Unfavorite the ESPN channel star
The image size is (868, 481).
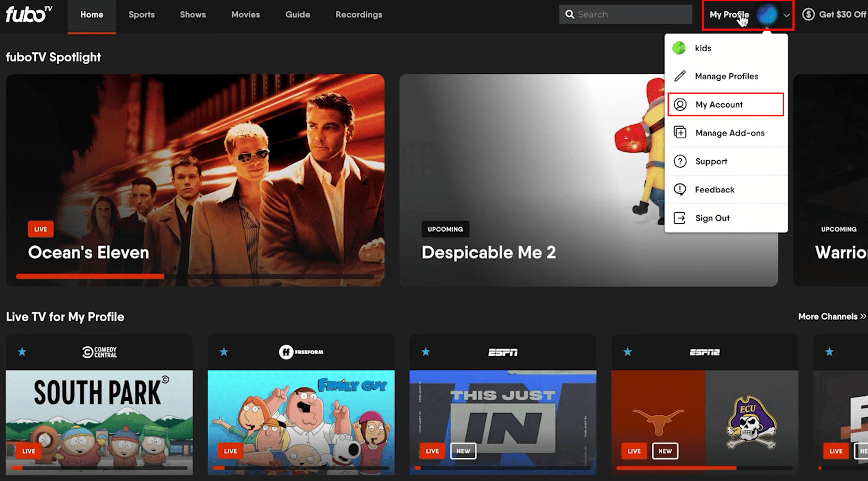pos(426,351)
